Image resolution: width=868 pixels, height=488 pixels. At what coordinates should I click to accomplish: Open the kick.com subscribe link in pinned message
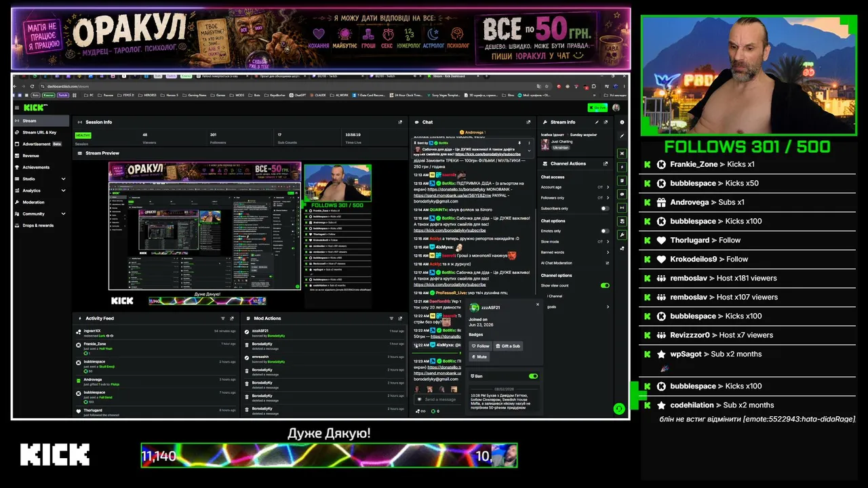pyautogui.click(x=488, y=155)
